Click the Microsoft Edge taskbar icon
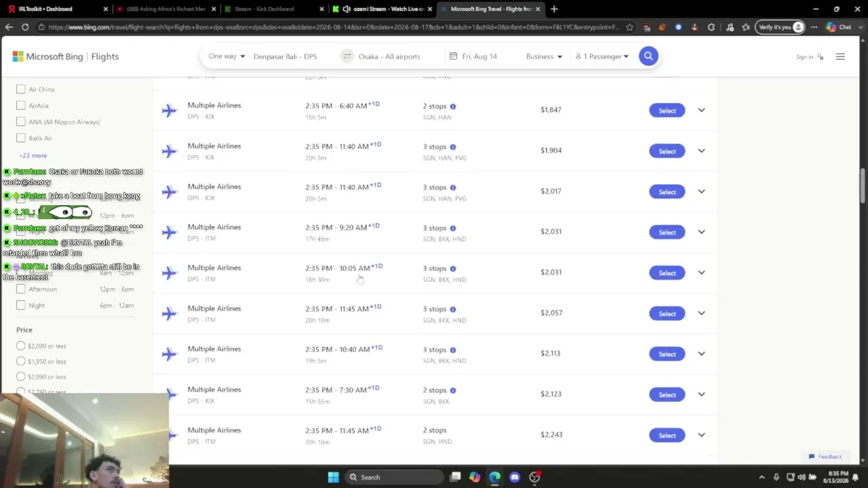 [495, 477]
